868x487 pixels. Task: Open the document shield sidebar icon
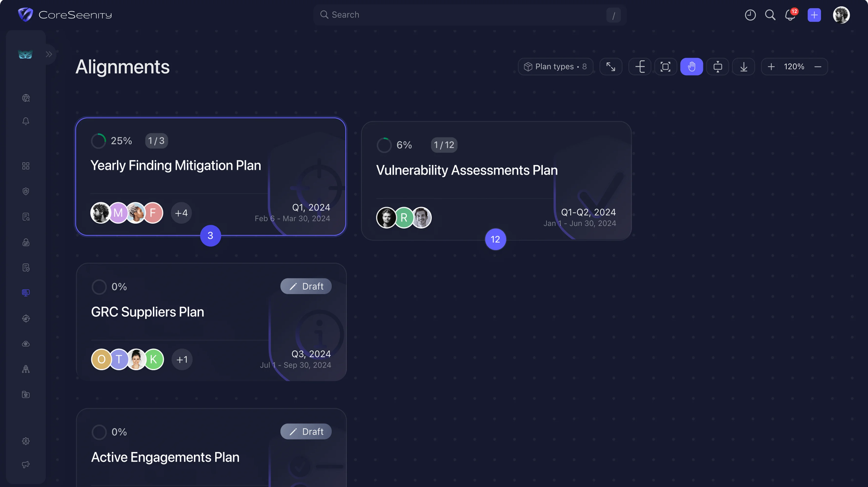(26, 267)
